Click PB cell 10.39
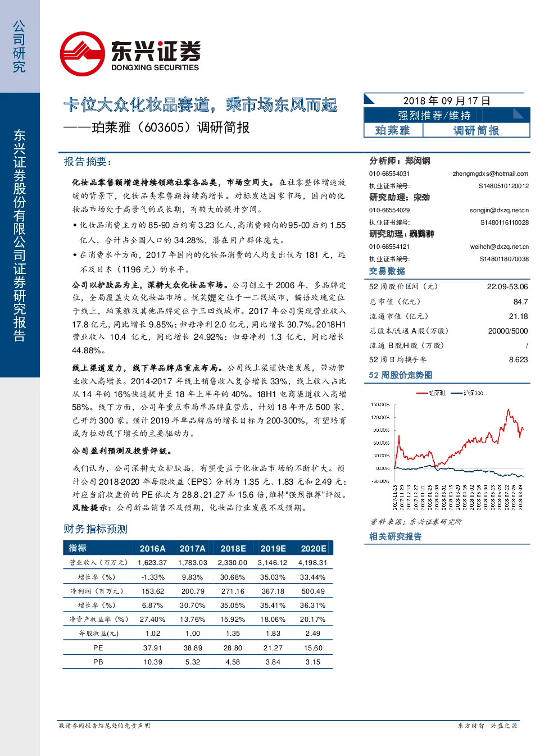The height and width of the screenshot is (756, 558). 153,662
